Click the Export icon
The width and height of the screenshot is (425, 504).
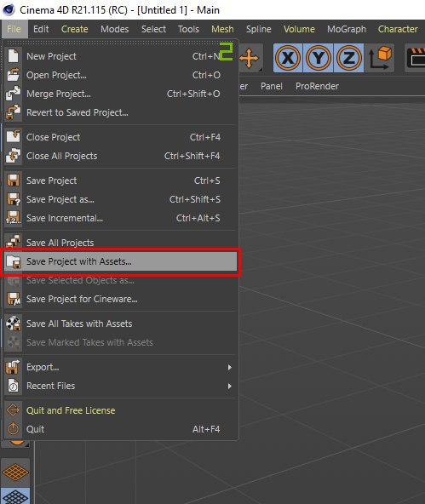click(x=13, y=367)
